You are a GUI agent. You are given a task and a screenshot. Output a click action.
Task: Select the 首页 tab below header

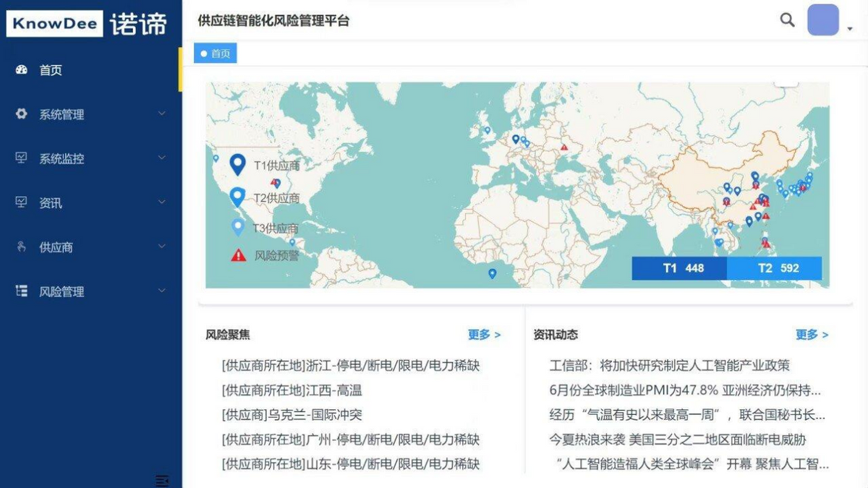(216, 53)
